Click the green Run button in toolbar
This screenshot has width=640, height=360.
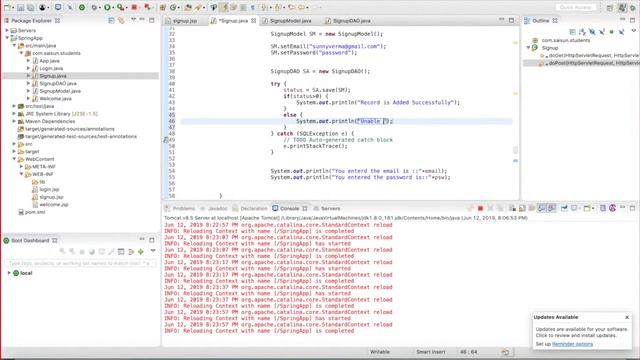click(x=107, y=7)
